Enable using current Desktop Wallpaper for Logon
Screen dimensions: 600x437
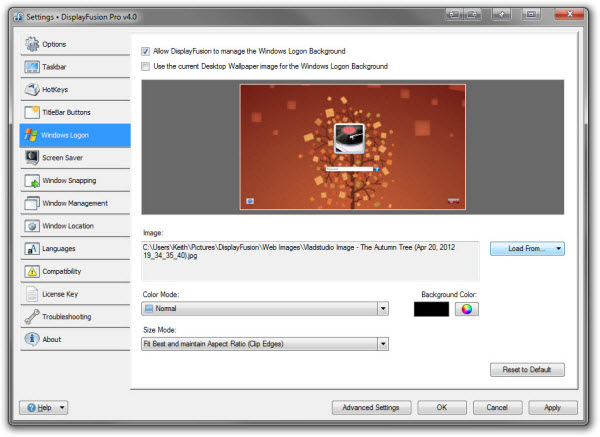(x=146, y=67)
